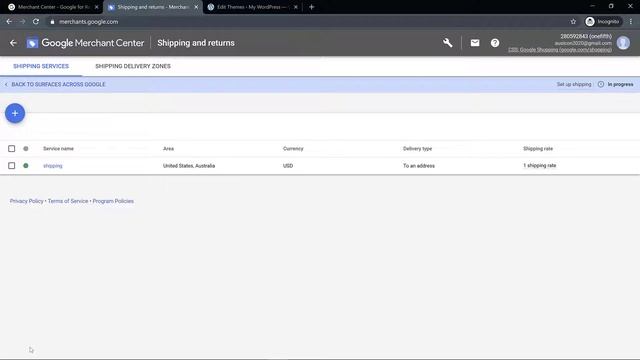
Task: Click the site lock icon in address bar
Action: (52, 22)
